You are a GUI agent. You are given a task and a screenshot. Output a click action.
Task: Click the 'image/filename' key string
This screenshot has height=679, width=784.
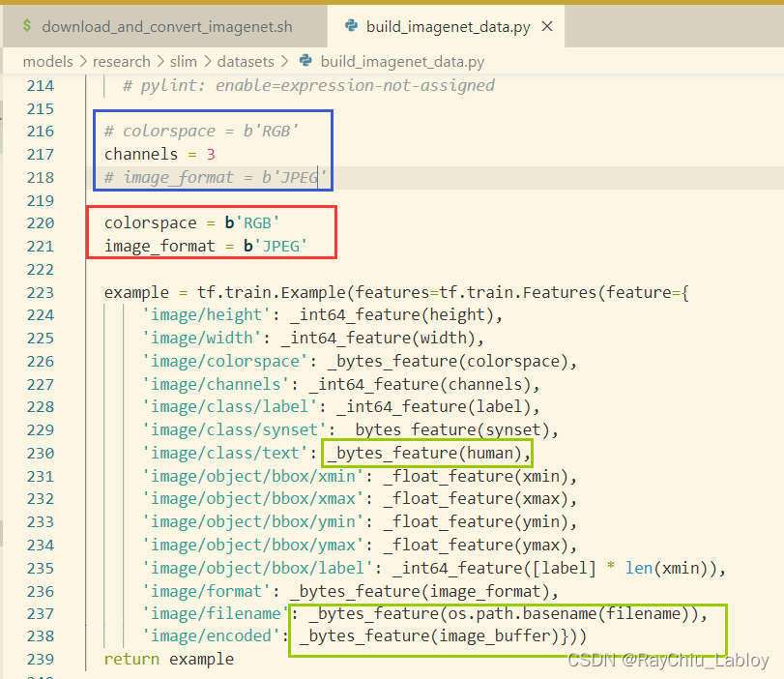(x=216, y=613)
